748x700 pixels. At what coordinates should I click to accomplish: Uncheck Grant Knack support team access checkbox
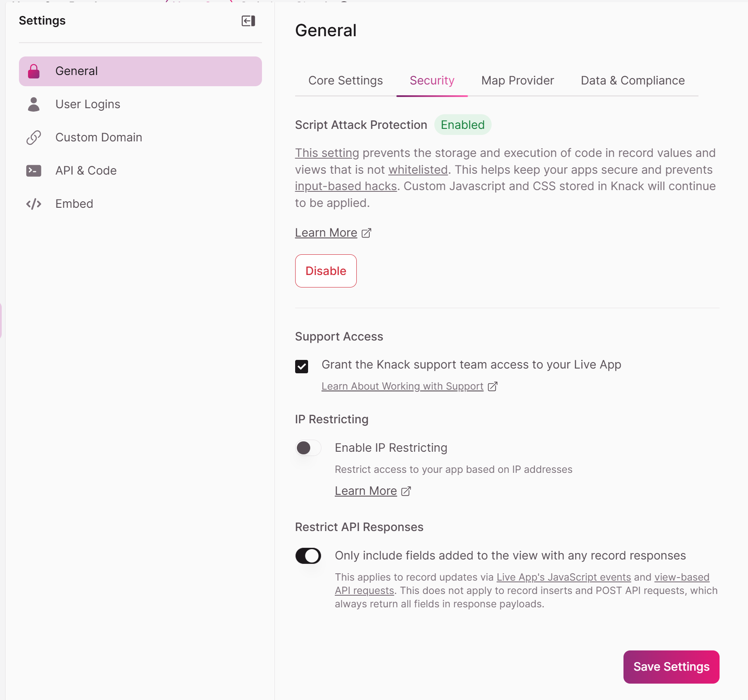[302, 366]
